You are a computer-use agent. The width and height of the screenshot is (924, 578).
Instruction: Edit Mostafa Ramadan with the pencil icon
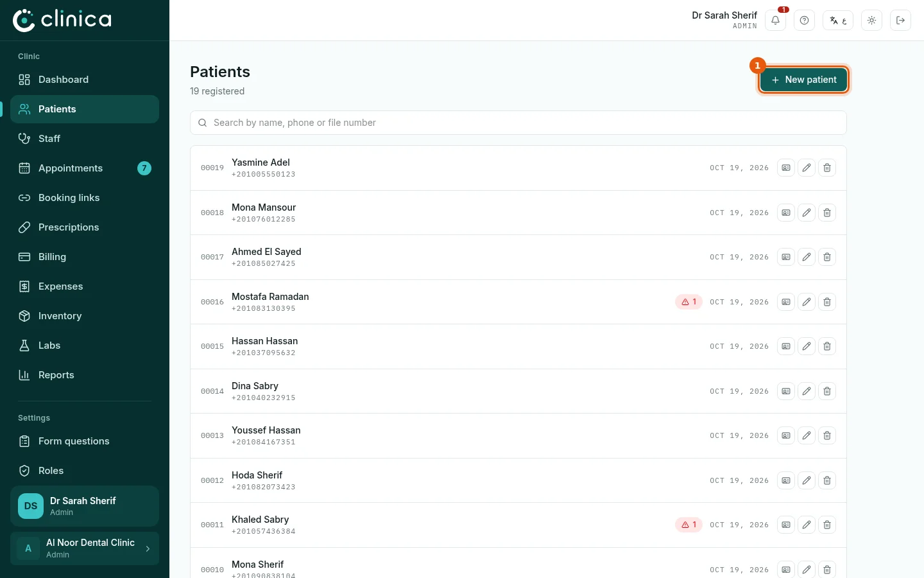[807, 302]
